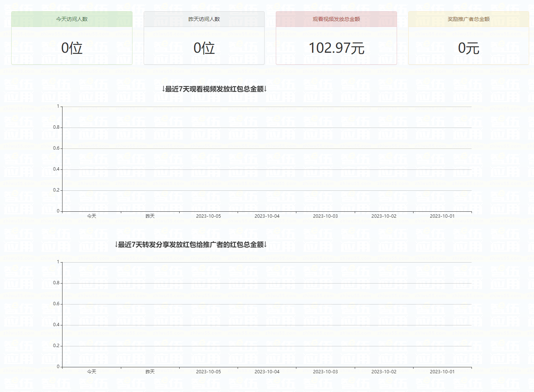Click 昨天 label on the share chart axis
This screenshot has width=534, height=392.
[x=150, y=372]
